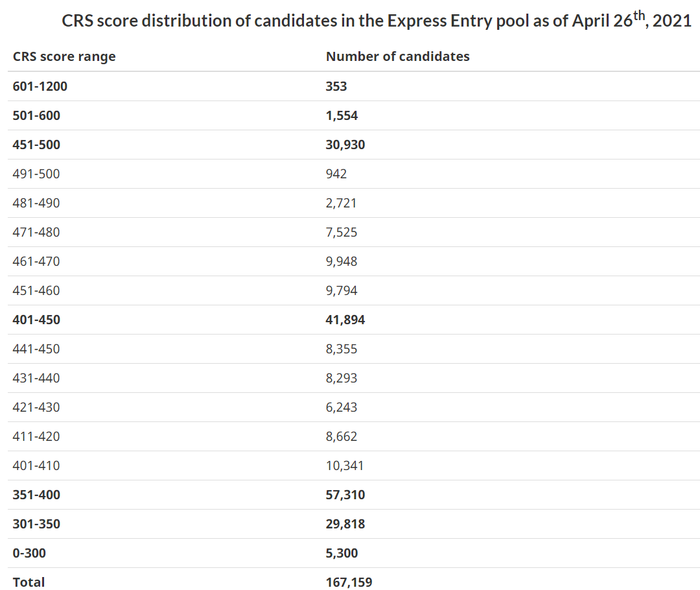The height and width of the screenshot is (590, 700).
Task: Select the candidate count 30,930
Action: 345,145
